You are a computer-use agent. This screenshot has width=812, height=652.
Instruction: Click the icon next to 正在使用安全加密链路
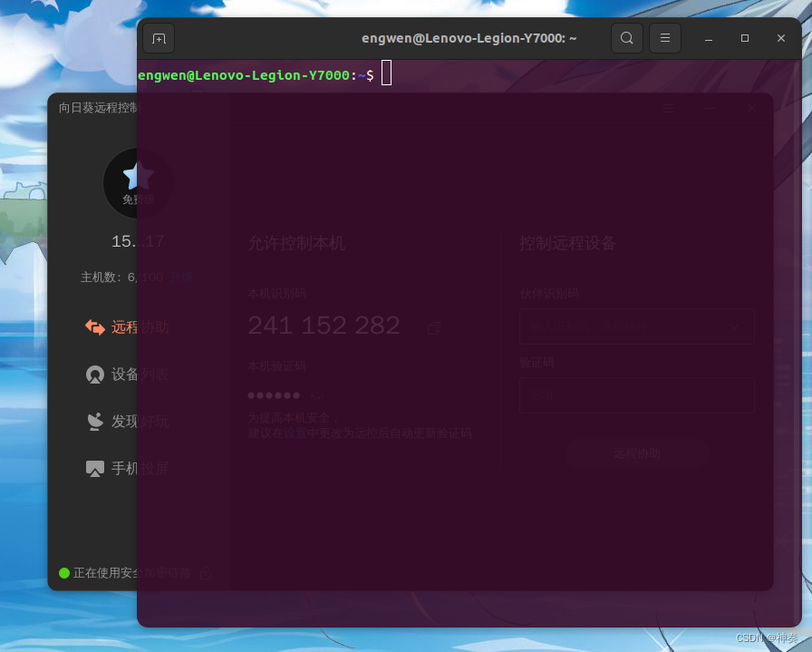(x=205, y=573)
